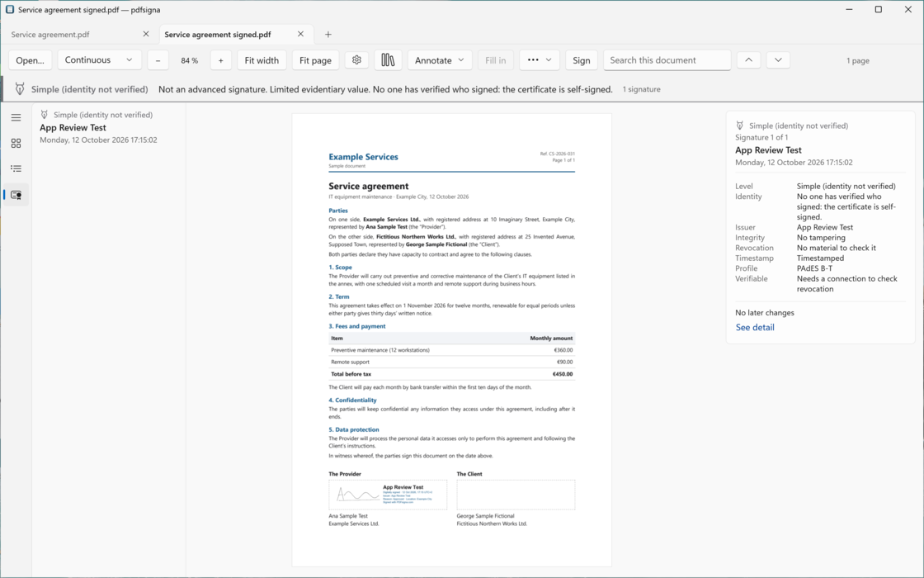Go to next search result arrow
Screen dimensions: 924x578
click(778, 59)
